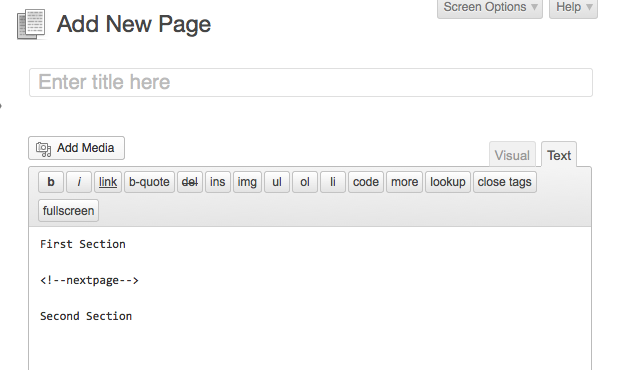Apply italic with the i button
This screenshot has width=621, height=370.
79,182
